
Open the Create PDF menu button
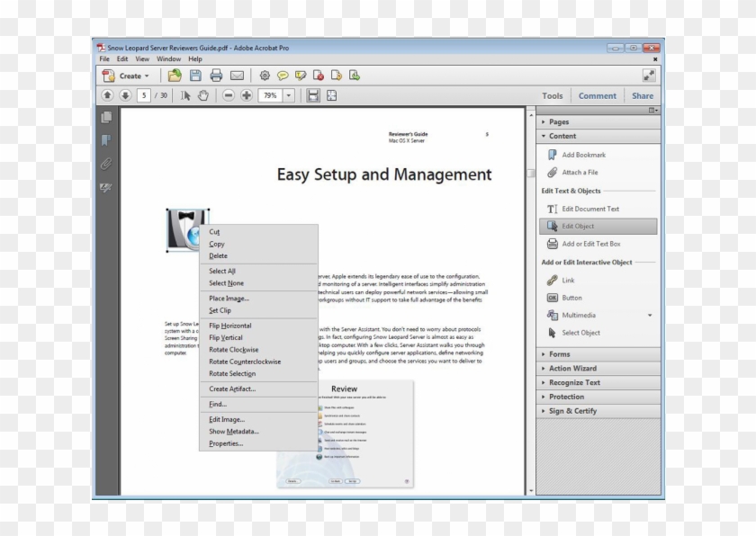click(x=126, y=76)
